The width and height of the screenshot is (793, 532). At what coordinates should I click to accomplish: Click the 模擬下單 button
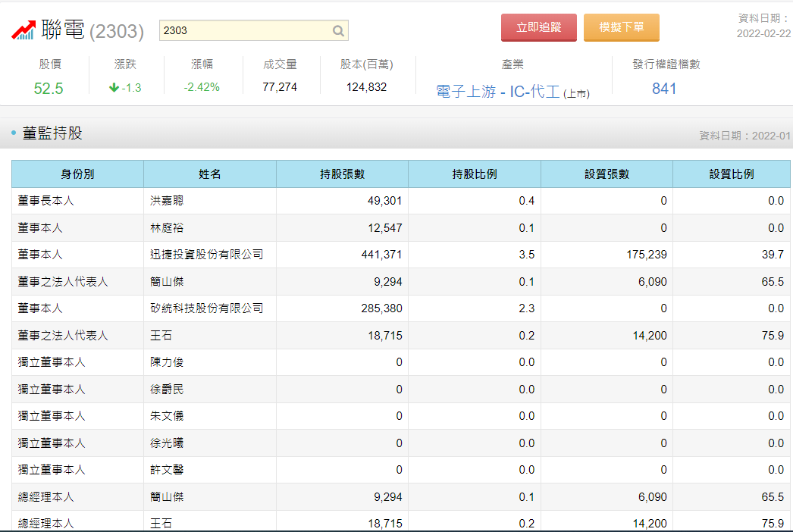621,27
